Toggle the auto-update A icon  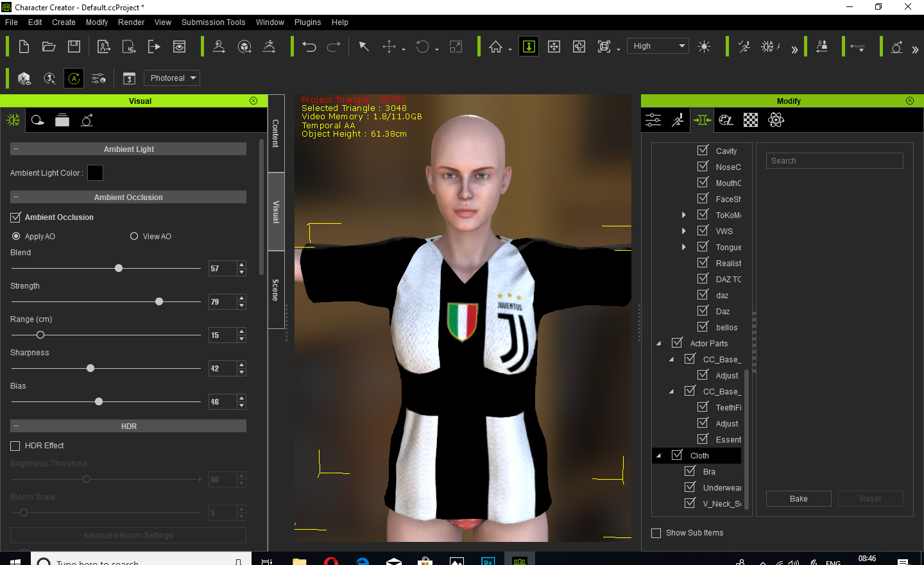(x=74, y=78)
